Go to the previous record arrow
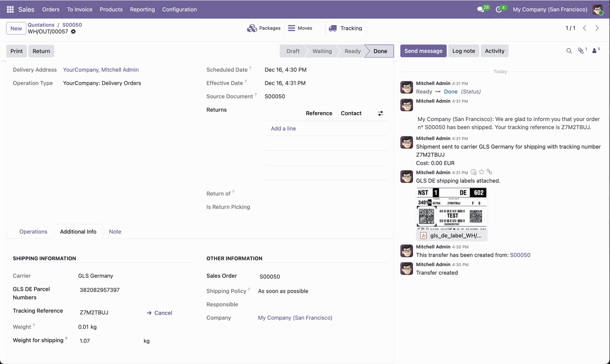This screenshot has width=610, height=364. pyautogui.click(x=585, y=28)
